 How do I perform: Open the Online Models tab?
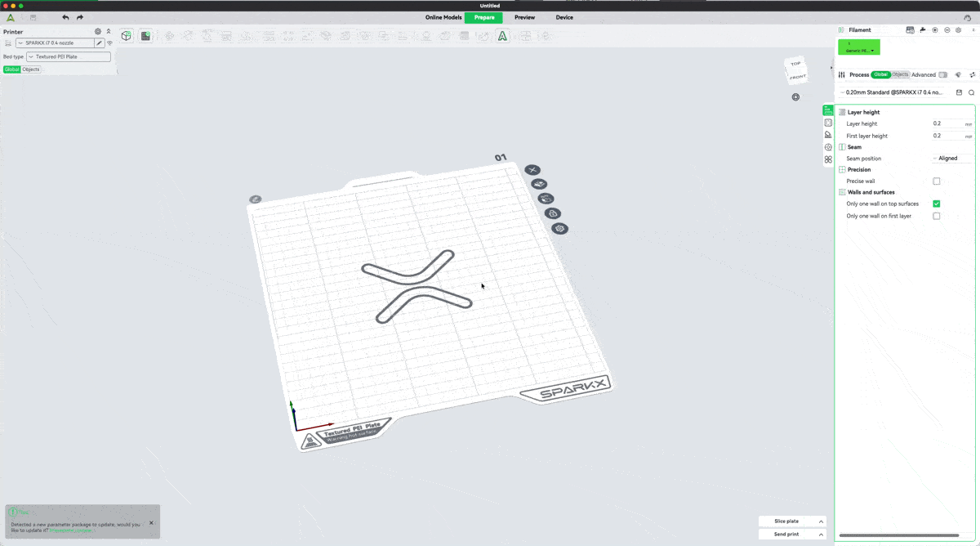[x=443, y=17]
